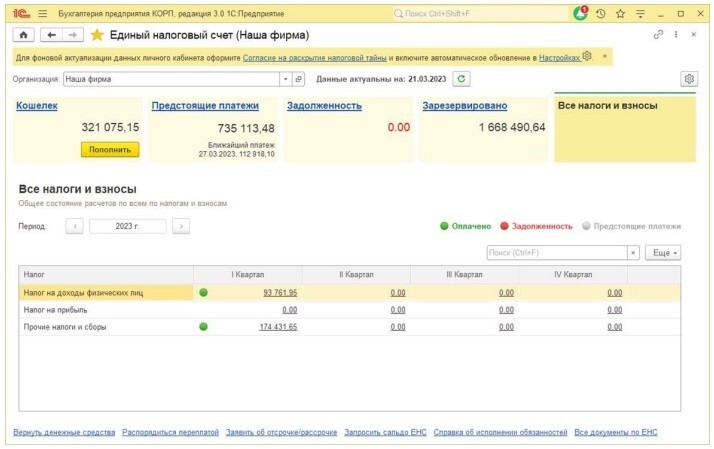Focus the table search field Поиск (Ctrl+F)
This screenshot has height=449, width=714.
click(x=557, y=253)
